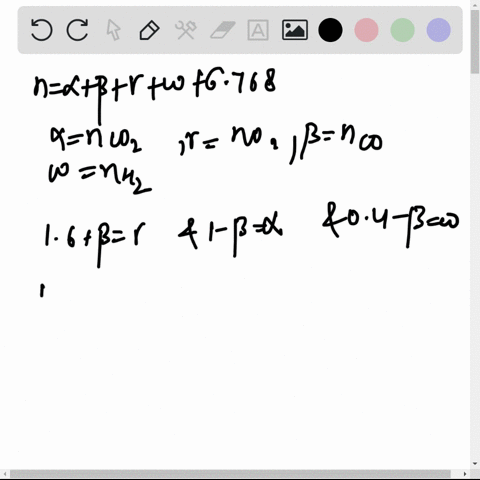Choose the pointer select tool

coord(113,30)
